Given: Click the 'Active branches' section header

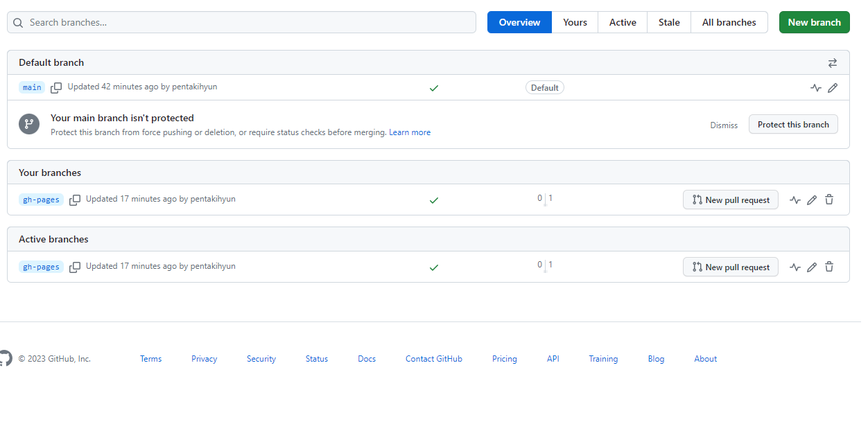Looking at the screenshot, I should [53, 239].
